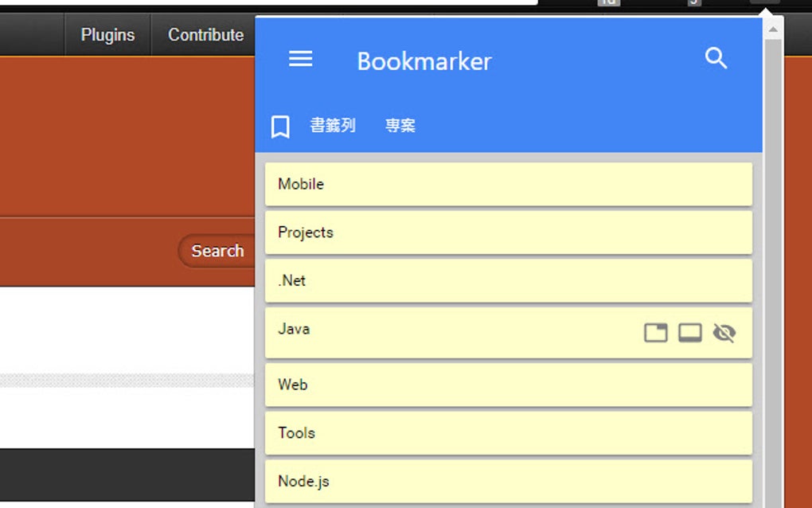This screenshot has height=508, width=812.
Task: Open the .Net bookmark folder
Action: [507, 280]
